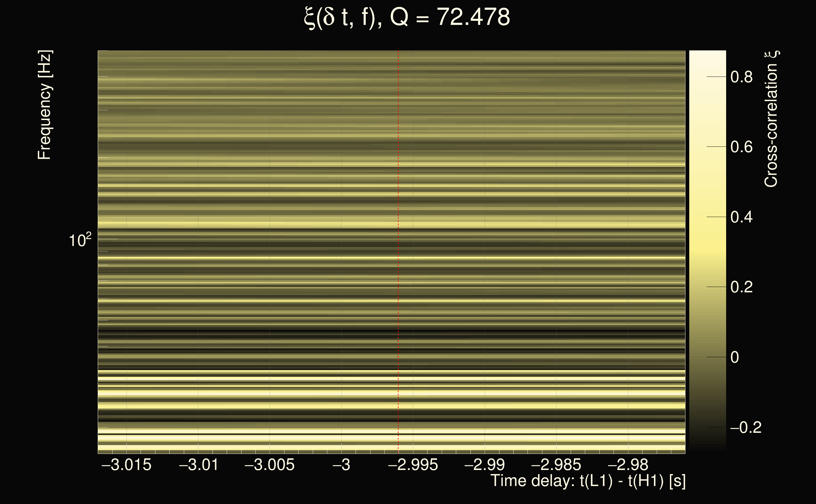Click the -3 x-axis tick label

point(341,465)
